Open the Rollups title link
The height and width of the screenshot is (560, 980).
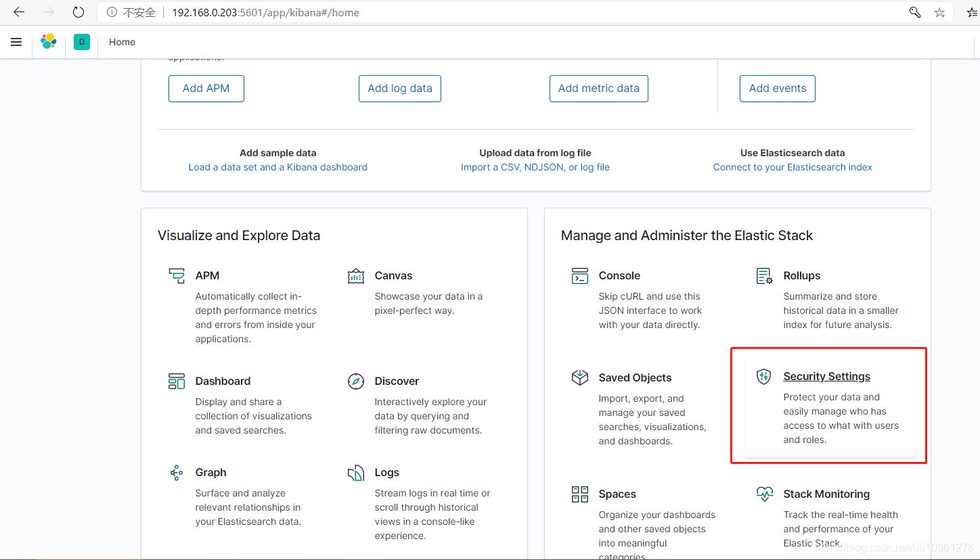(802, 275)
